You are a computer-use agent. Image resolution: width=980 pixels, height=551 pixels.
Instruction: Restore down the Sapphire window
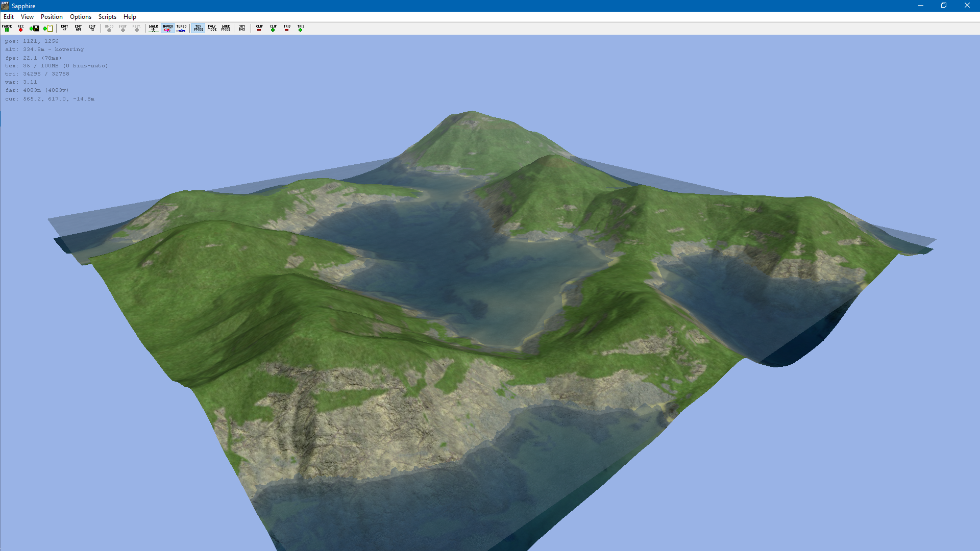tap(944, 6)
